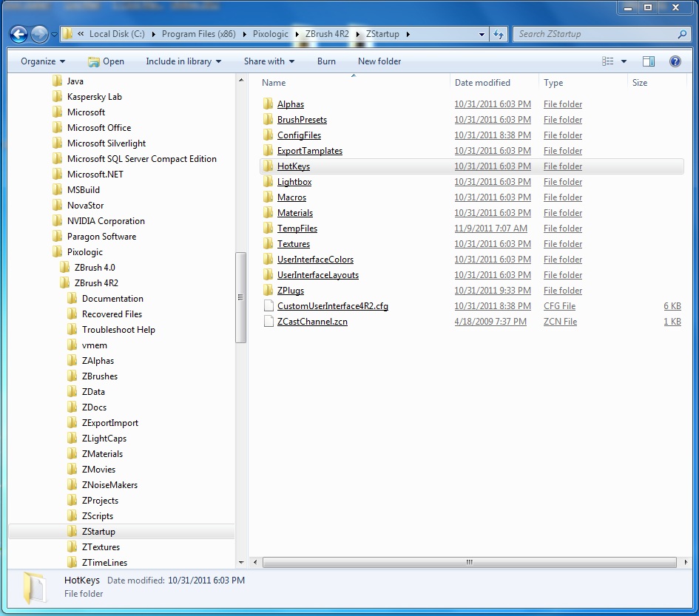
Task: Click the Change your view icon
Action: pyautogui.click(x=607, y=61)
